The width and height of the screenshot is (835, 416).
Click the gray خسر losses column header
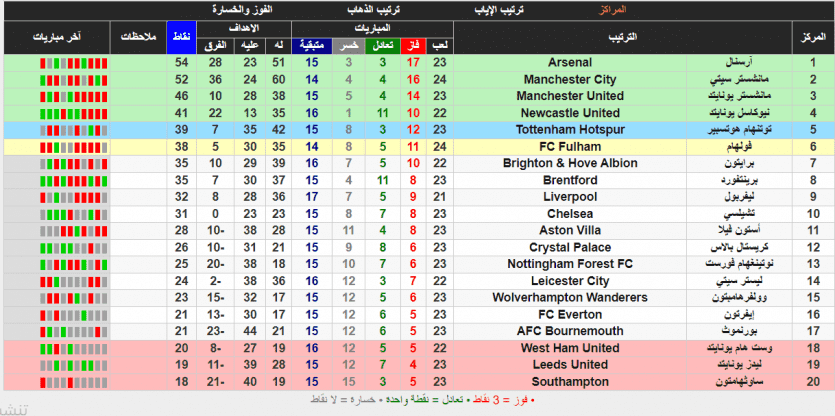[348, 46]
